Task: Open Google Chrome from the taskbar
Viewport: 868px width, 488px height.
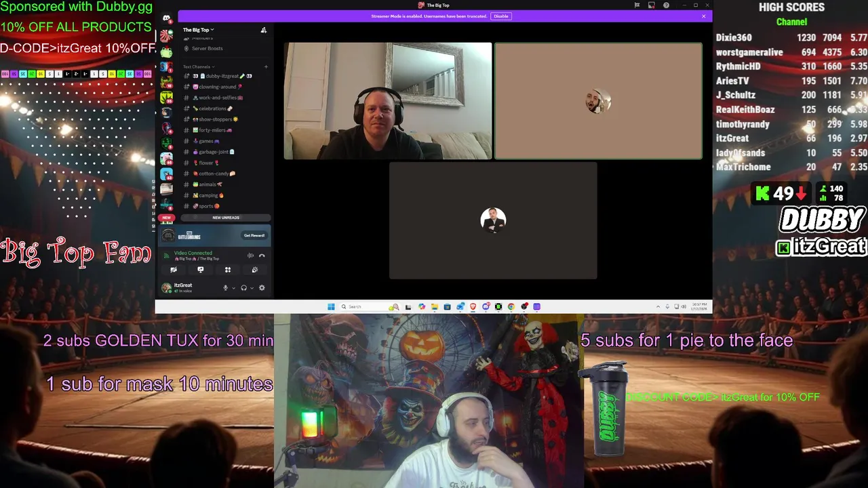Action: 511,306
